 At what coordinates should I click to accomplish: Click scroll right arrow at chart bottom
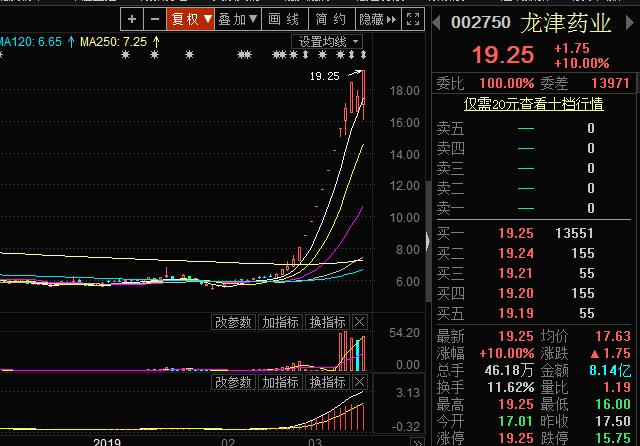(417, 442)
